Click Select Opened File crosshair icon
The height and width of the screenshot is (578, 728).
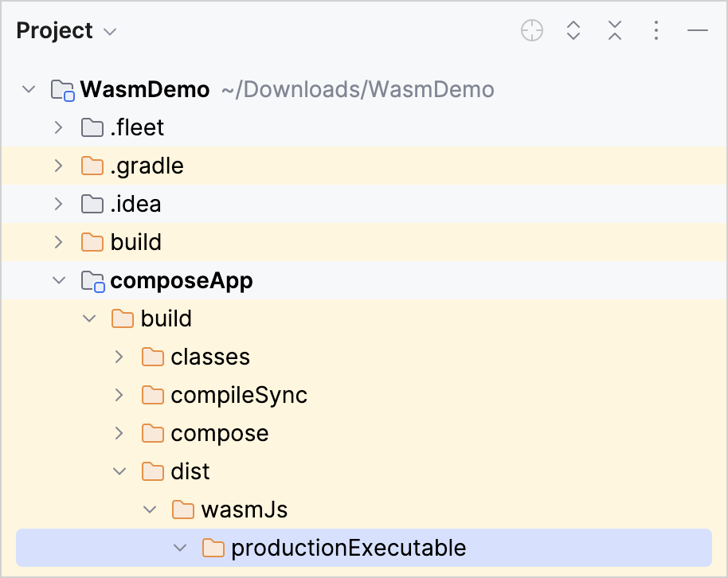[x=532, y=30]
